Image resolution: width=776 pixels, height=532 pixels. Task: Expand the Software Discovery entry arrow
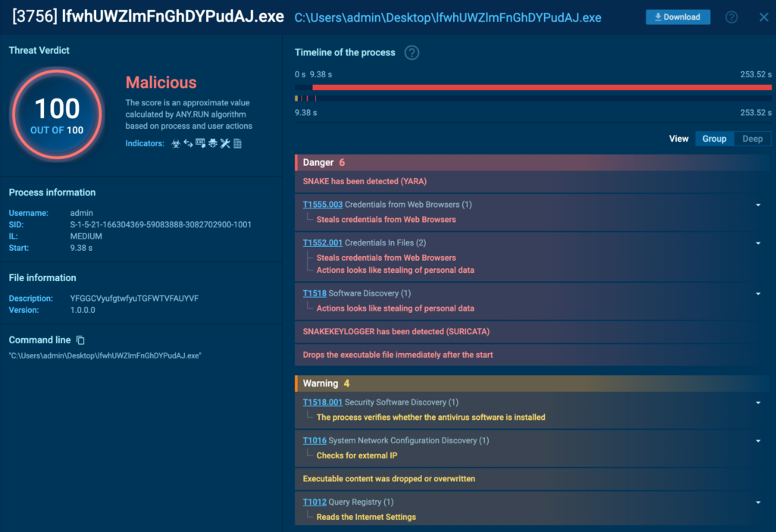coord(758,293)
